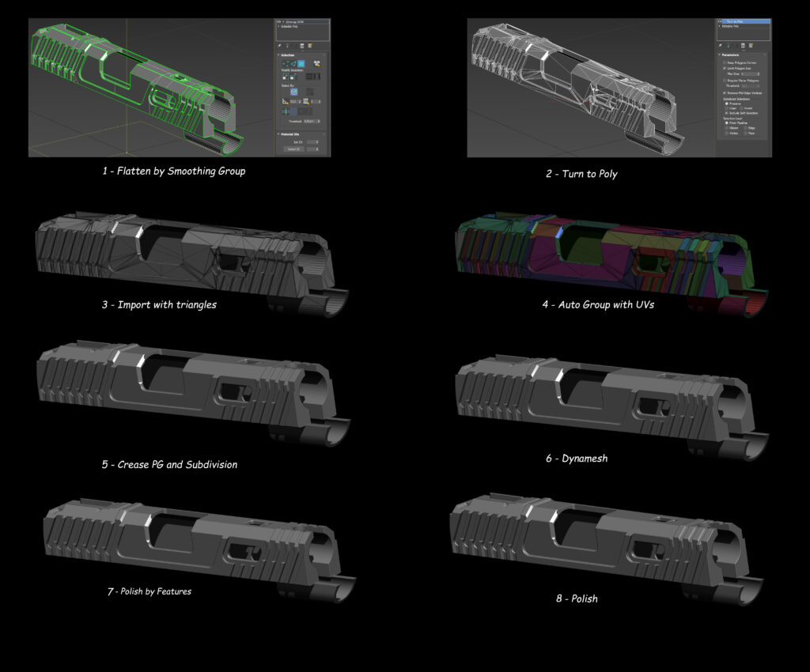The image size is (810, 672).
Task: Uncheck Limit Polygon Size
Action: pyautogui.click(x=725, y=68)
